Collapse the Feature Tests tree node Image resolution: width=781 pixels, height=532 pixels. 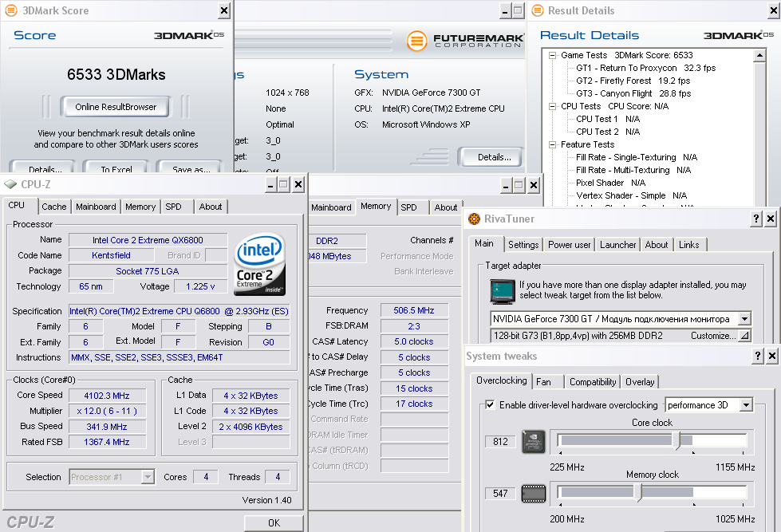point(552,144)
